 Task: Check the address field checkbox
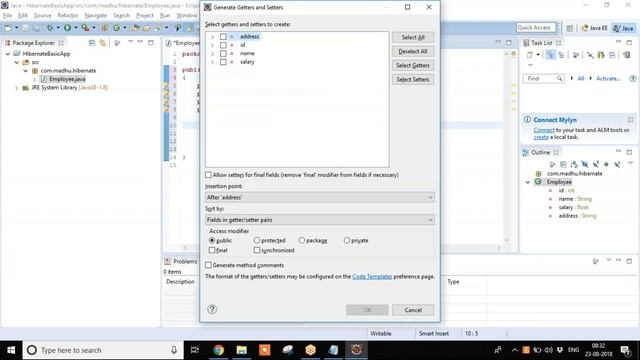(x=223, y=37)
